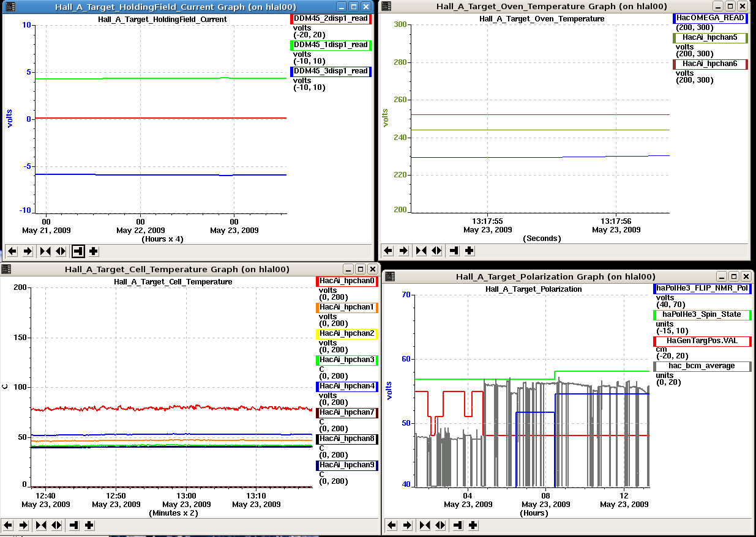
Task: Toggle auto-scroll icon in Polarization window
Action: (457, 525)
